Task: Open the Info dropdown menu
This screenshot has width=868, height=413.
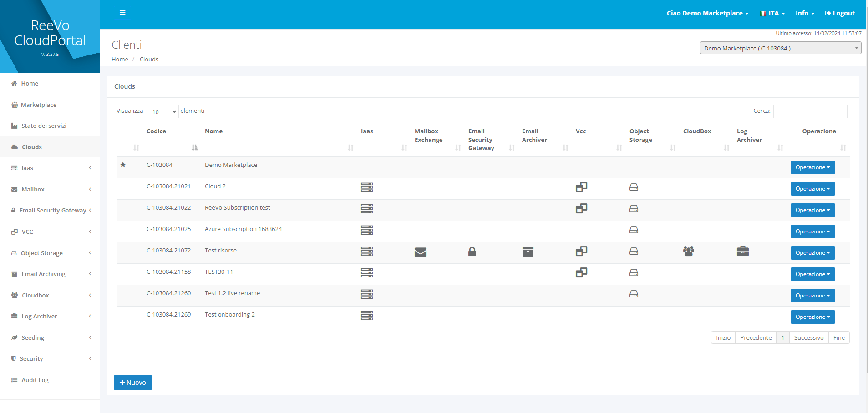Action: 805,13
